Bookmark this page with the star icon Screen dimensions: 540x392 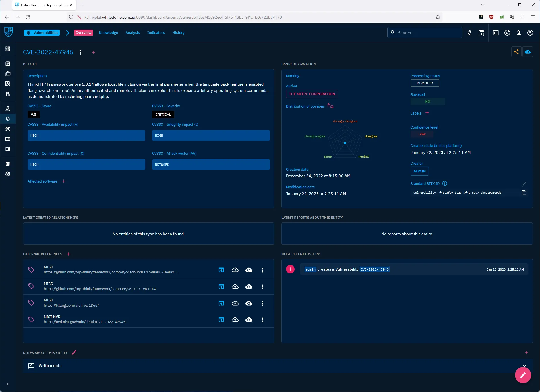438,17
